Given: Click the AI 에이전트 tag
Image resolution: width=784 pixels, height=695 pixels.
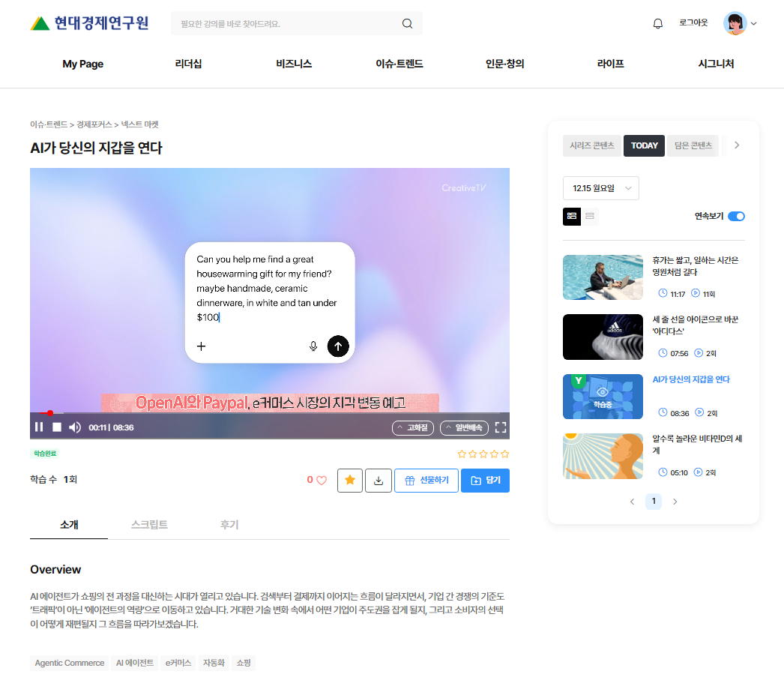Looking at the screenshot, I should pyautogui.click(x=135, y=663).
